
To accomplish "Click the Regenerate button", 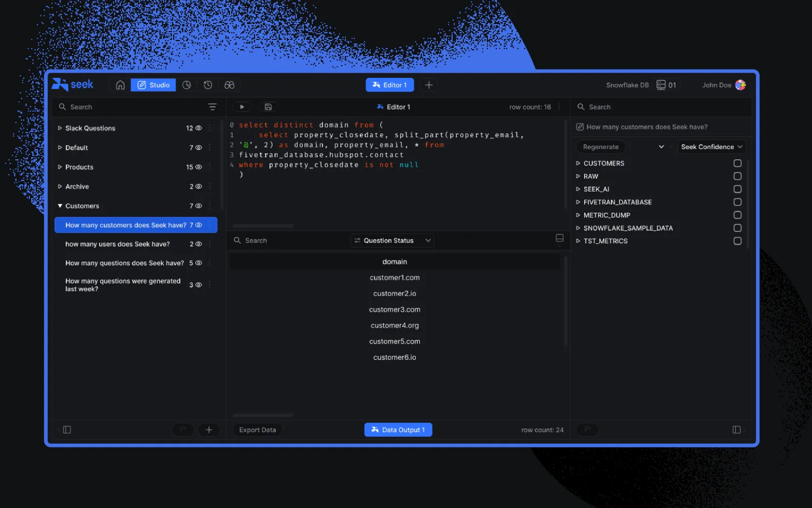I will tap(601, 147).
